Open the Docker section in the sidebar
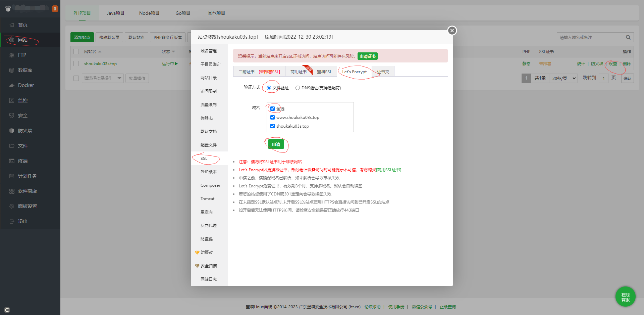 (x=26, y=85)
